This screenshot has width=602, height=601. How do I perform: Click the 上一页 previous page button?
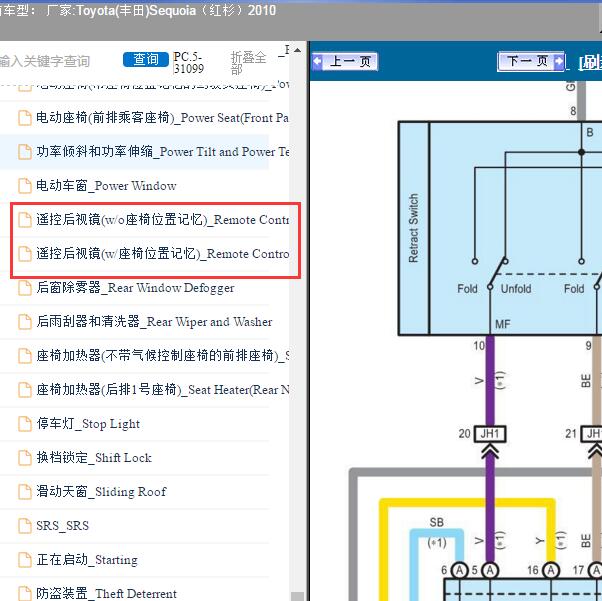pos(345,61)
